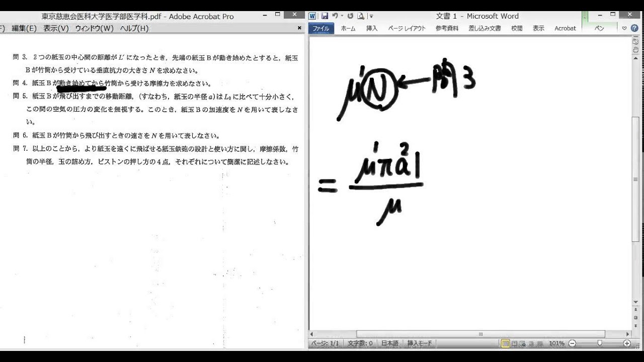This screenshot has width=644, height=362.
Task: Click Word horizontal scrollbar left arrow
Action: click(312, 334)
